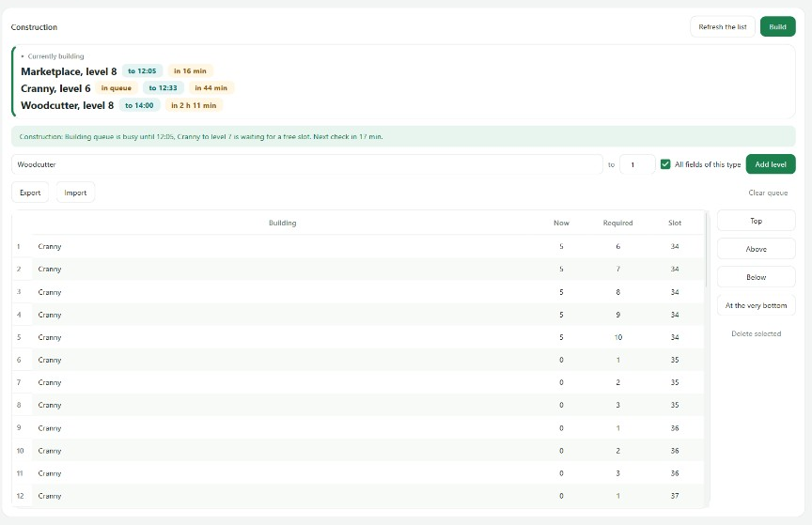Viewport: 812px width, 525px height.
Task: Click the 'in 44 min' badge
Action: coord(211,88)
